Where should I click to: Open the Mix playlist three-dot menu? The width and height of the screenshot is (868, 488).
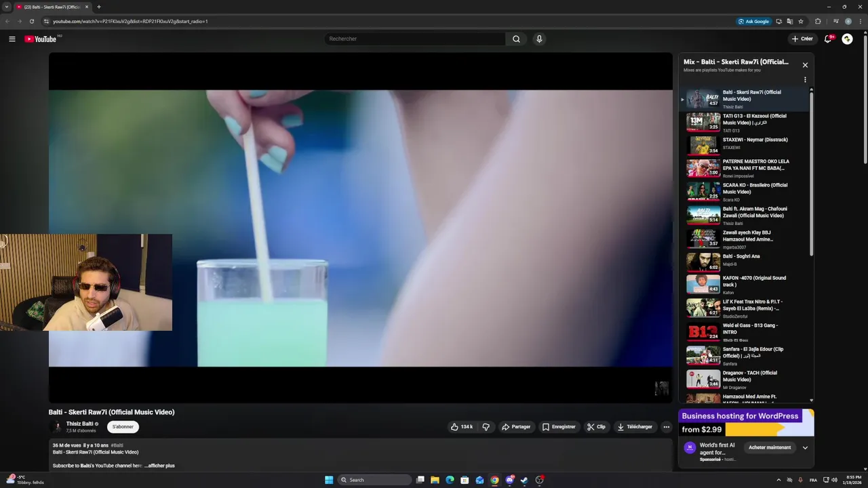[805, 80]
